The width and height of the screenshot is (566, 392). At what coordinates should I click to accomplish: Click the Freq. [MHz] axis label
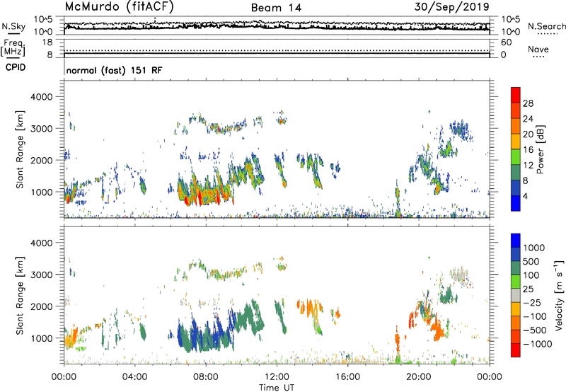pos(13,47)
